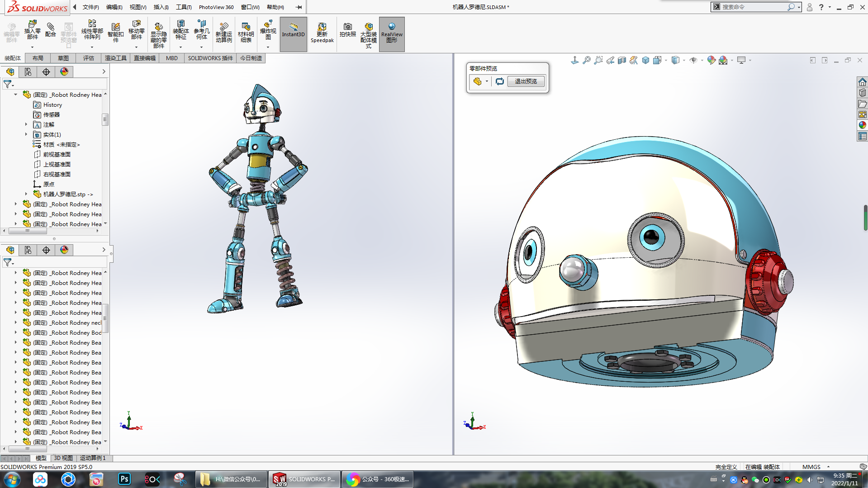Switch to 运动算例 1 bottom tab
Image resolution: width=868 pixels, height=488 pixels.
click(x=93, y=458)
